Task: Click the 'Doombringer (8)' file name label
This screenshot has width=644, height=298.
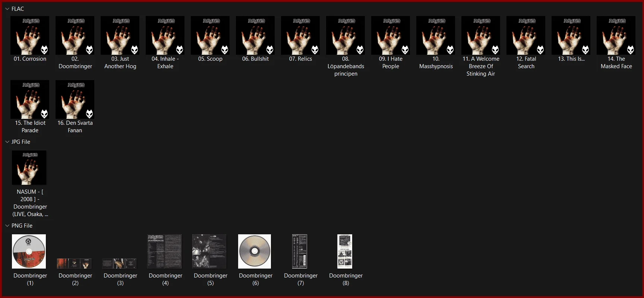Action: (346, 279)
